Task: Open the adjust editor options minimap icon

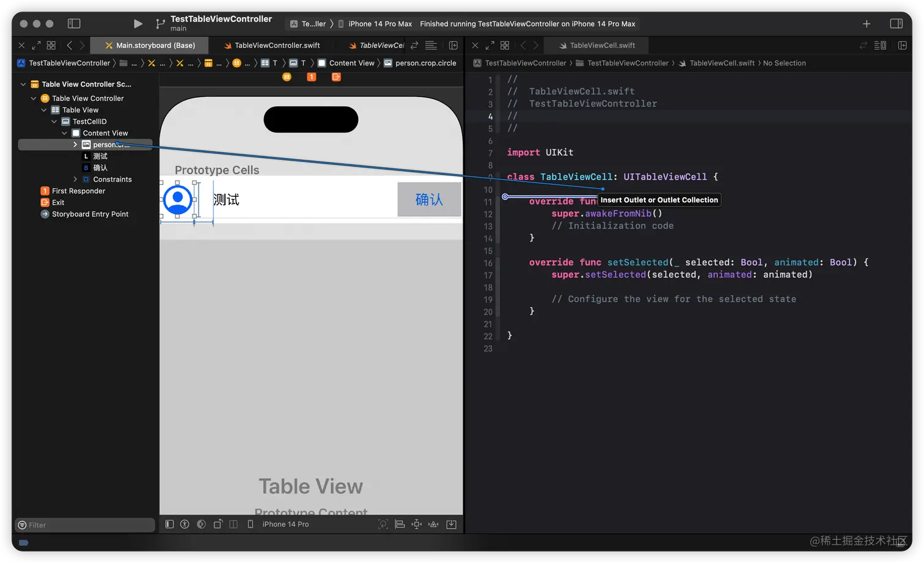Action: click(x=880, y=45)
